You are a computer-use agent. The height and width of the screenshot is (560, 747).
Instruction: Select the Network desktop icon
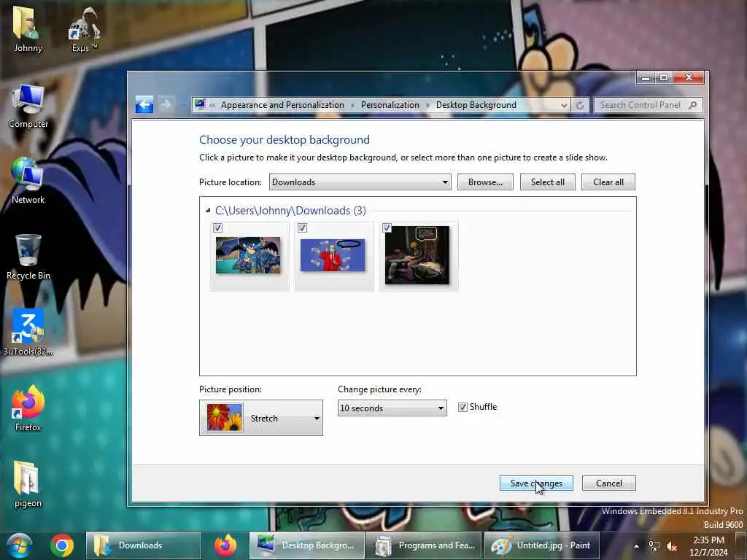click(x=28, y=181)
